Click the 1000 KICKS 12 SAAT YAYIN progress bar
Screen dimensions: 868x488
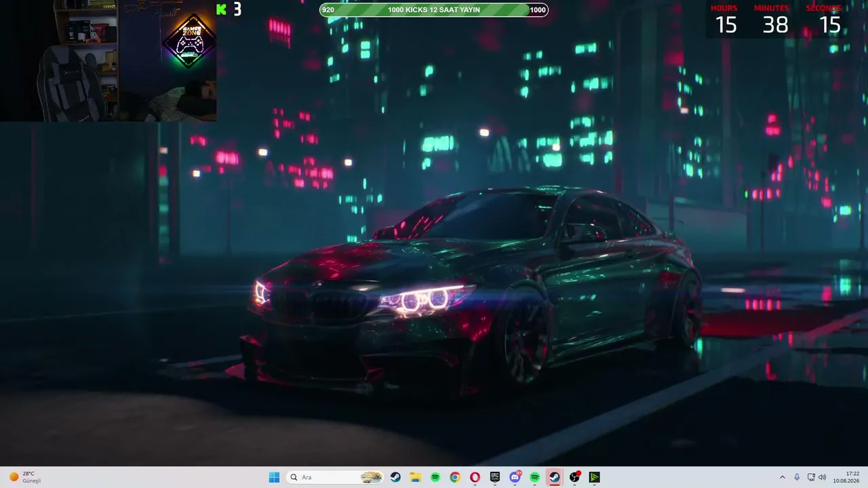[434, 9]
